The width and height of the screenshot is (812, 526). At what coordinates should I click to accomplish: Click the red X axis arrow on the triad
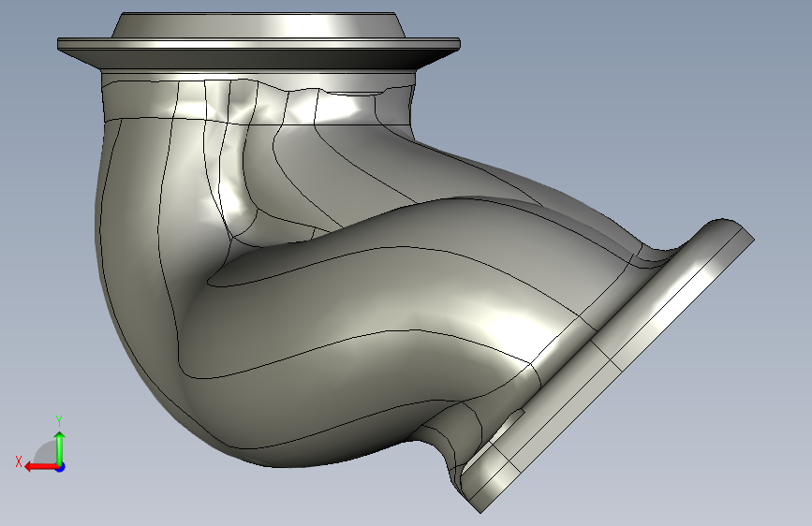click(x=40, y=467)
